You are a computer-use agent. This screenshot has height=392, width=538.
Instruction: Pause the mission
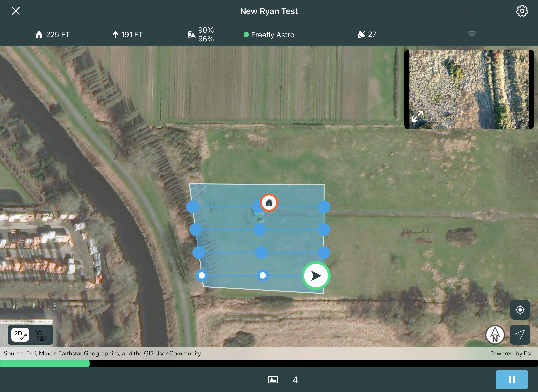tap(511, 379)
